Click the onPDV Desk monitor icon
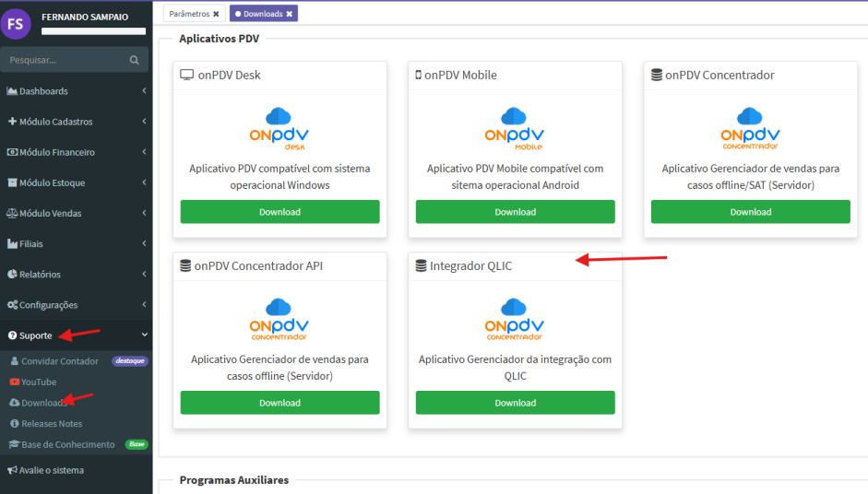The height and width of the screenshot is (494, 868). [x=187, y=75]
